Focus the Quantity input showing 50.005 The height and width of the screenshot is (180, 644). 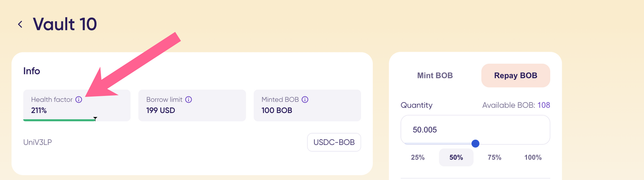475,130
